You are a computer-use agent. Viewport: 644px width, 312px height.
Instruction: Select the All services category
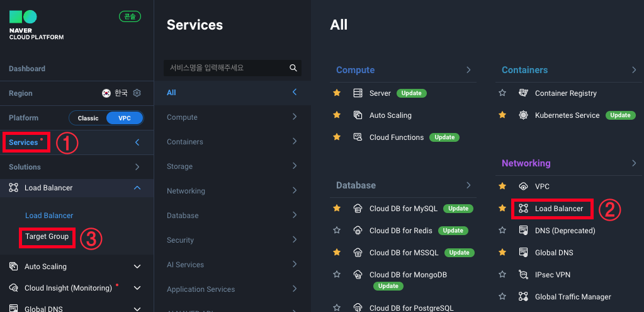point(232,93)
